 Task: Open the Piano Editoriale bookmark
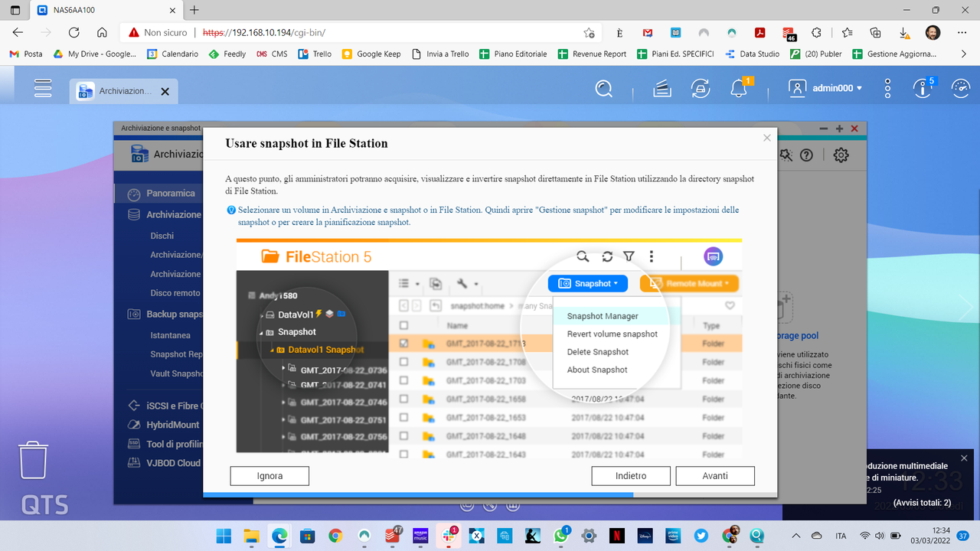point(513,54)
